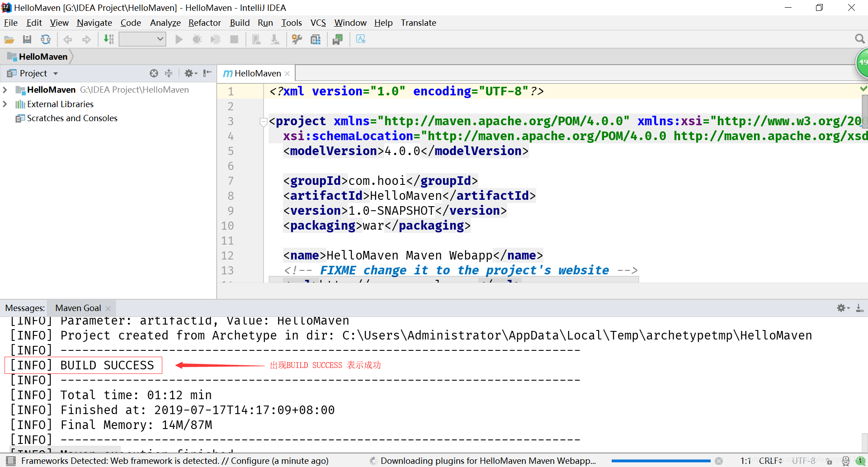Viewport: 868px width, 467px height.
Task: Click the green event notification bubble
Action: [x=859, y=461]
